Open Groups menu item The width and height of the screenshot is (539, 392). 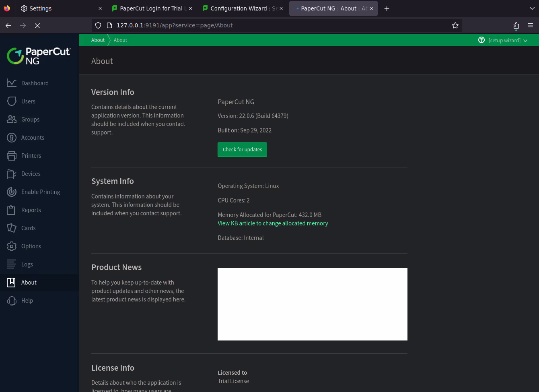[x=39, y=119]
